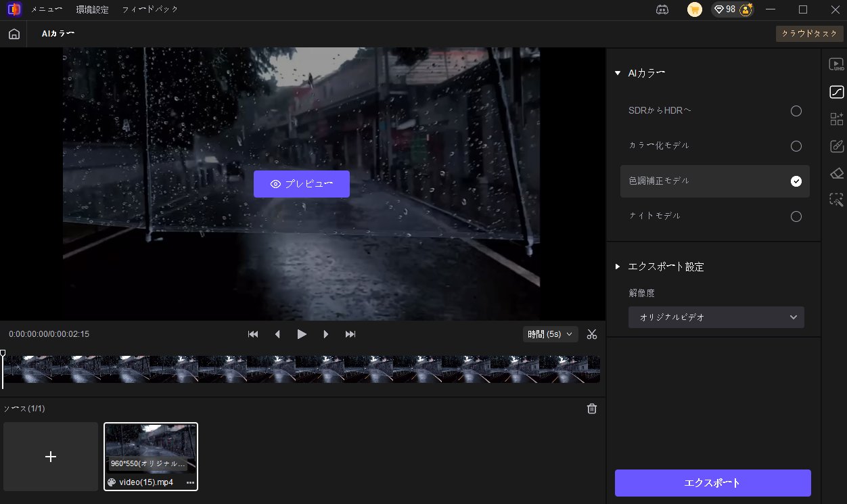Click the purple エクスポート button
847x504 pixels.
point(712,483)
